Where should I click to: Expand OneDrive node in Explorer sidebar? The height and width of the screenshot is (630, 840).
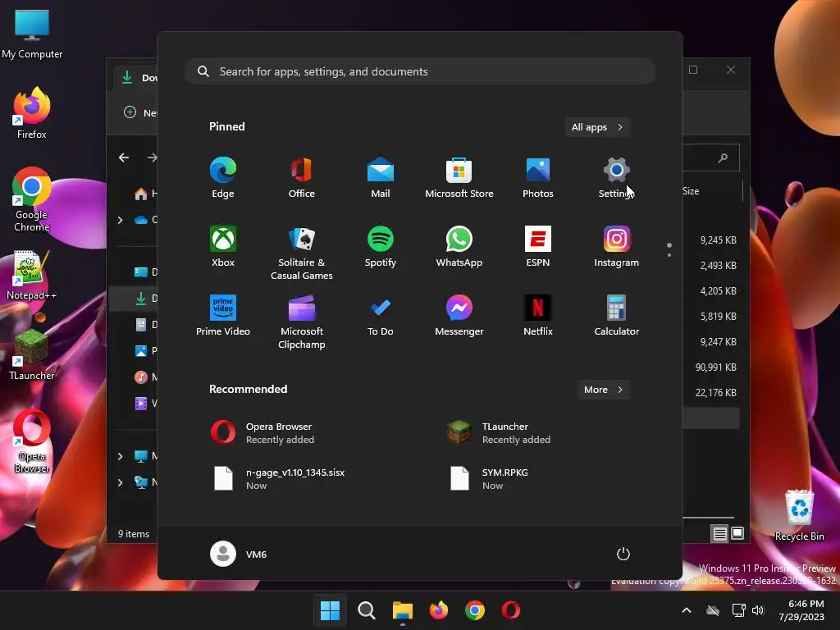(x=120, y=220)
